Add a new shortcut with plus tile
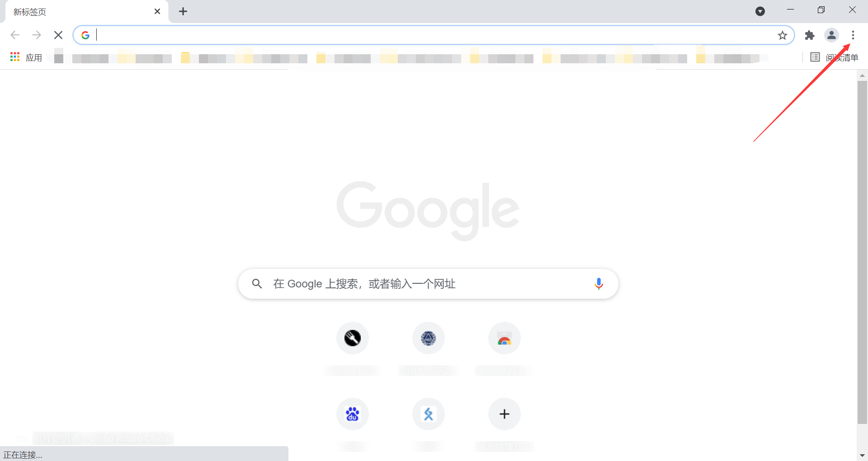 [505, 414]
